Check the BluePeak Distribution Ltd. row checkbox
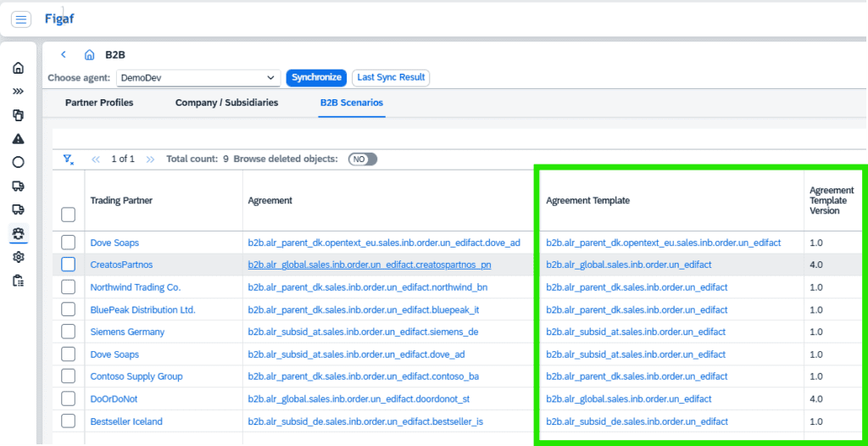868x446 pixels. tap(68, 309)
